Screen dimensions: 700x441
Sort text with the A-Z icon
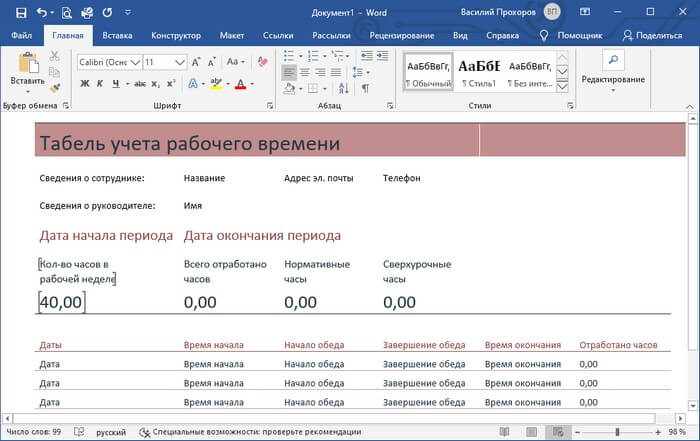pos(343,88)
